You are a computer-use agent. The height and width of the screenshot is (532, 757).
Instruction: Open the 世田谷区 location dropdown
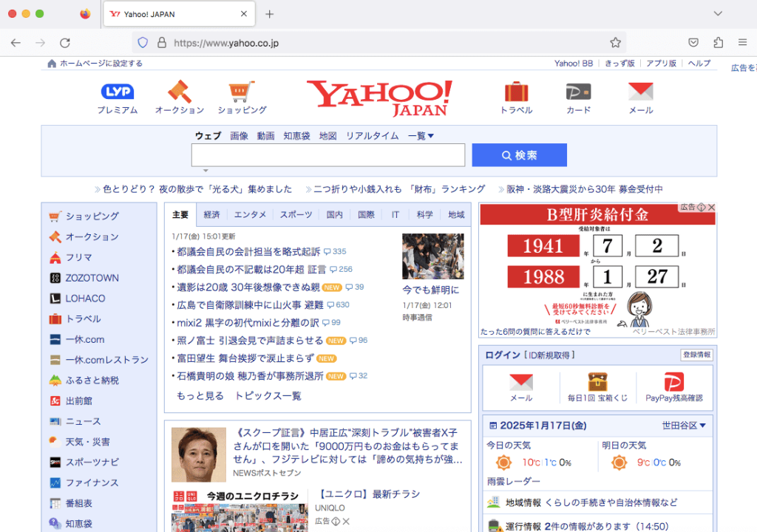pos(684,426)
